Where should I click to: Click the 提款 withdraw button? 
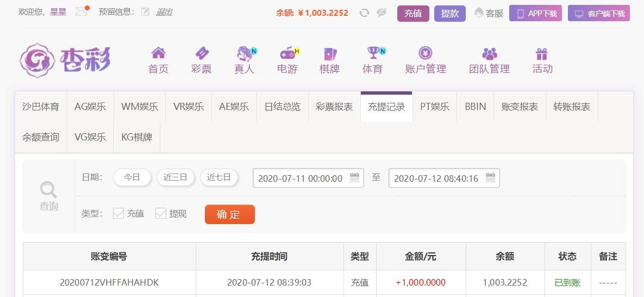(450, 14)
